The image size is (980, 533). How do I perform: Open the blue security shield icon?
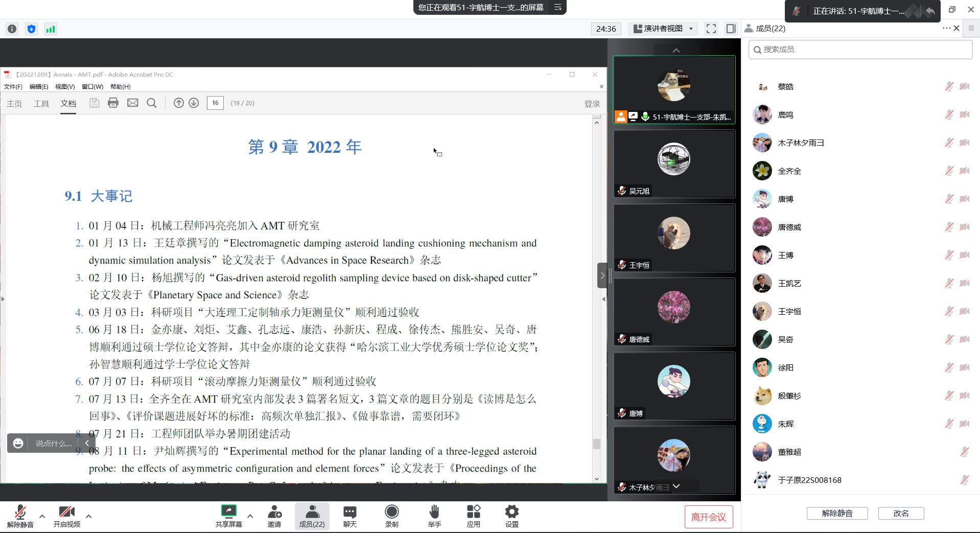click(32, 29)
